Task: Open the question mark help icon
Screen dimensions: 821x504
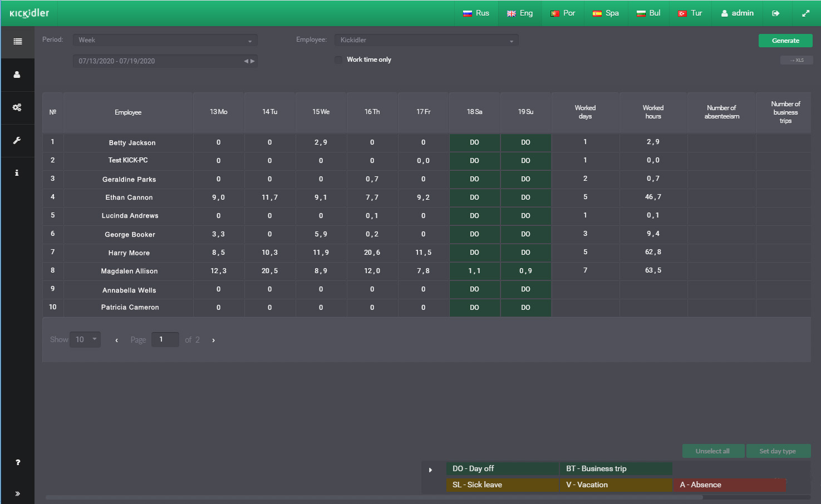Action: click(x=18, y=462)
